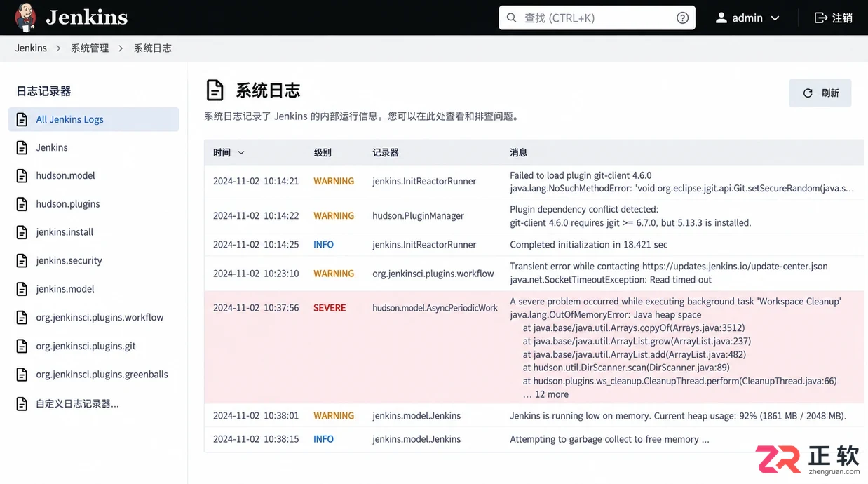Focus the 查找 search input field
This screenshot has width=868, height=484.
(597, 18)
